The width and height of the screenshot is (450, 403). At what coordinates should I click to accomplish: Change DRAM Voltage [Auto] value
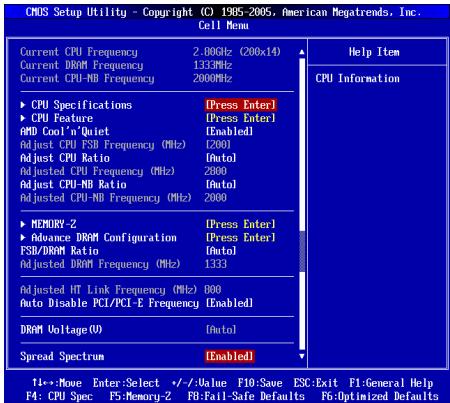click(221, 330)
